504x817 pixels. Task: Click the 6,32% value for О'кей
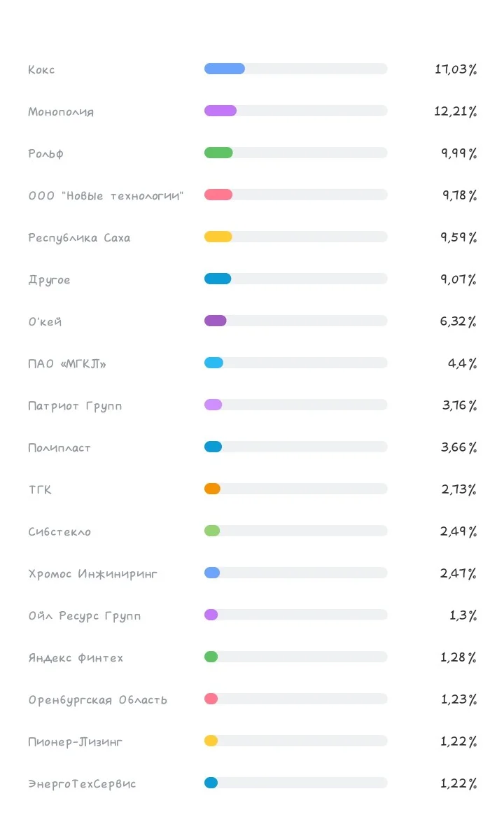[x=458, y=321]
